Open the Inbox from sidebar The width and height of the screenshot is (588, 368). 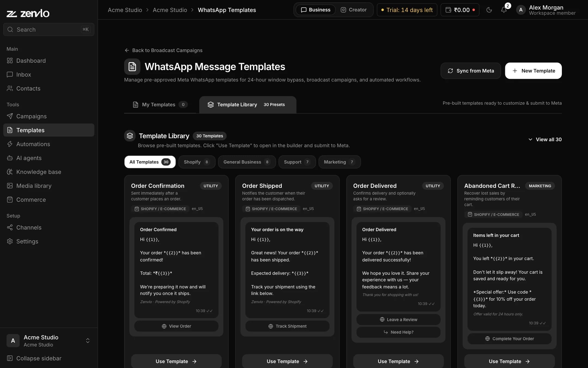click(49, 74)
